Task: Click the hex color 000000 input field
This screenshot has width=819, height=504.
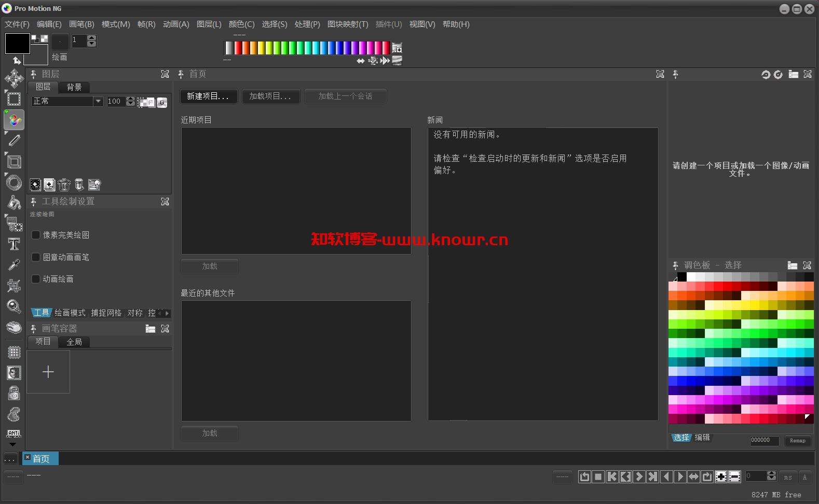Action: point(765,441)
